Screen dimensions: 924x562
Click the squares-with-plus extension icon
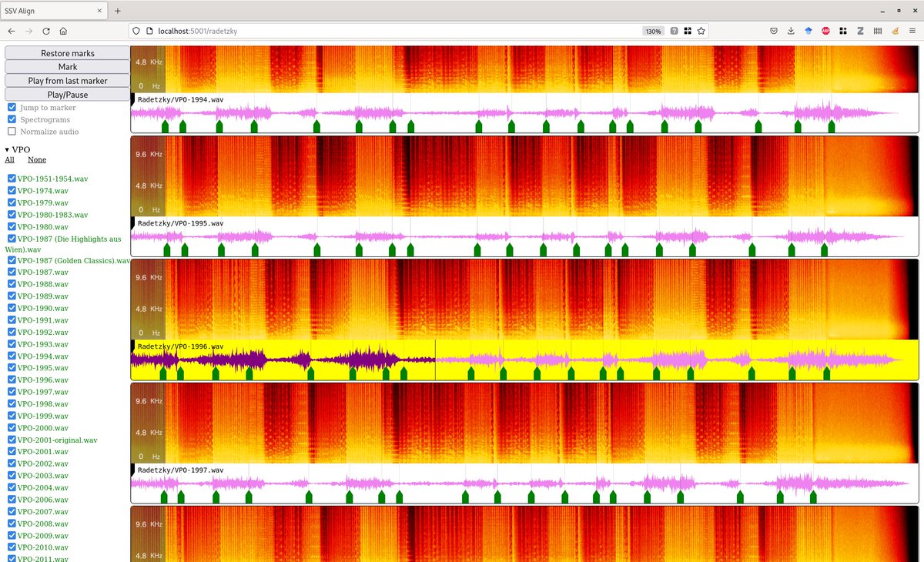click(x=843, y=31)
